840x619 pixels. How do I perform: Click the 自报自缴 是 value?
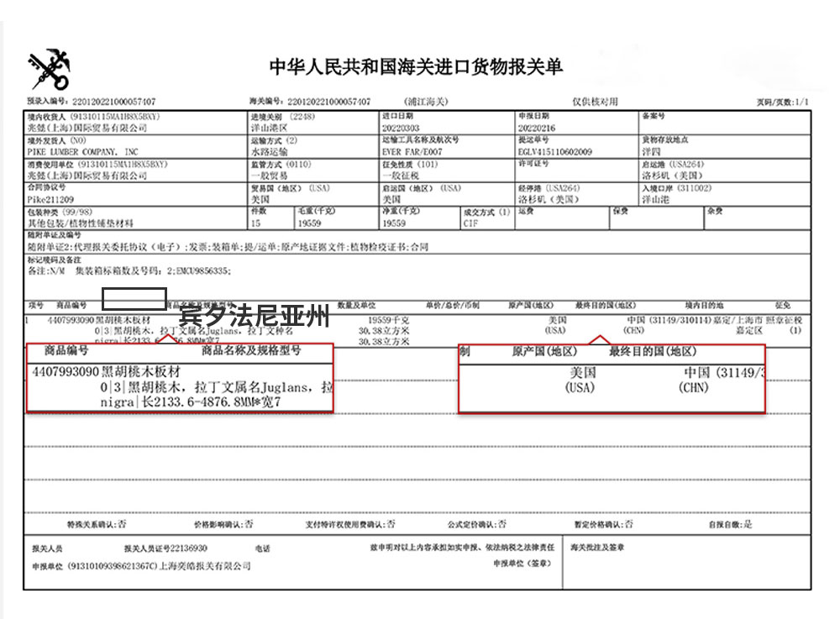[x=748, y=523]
